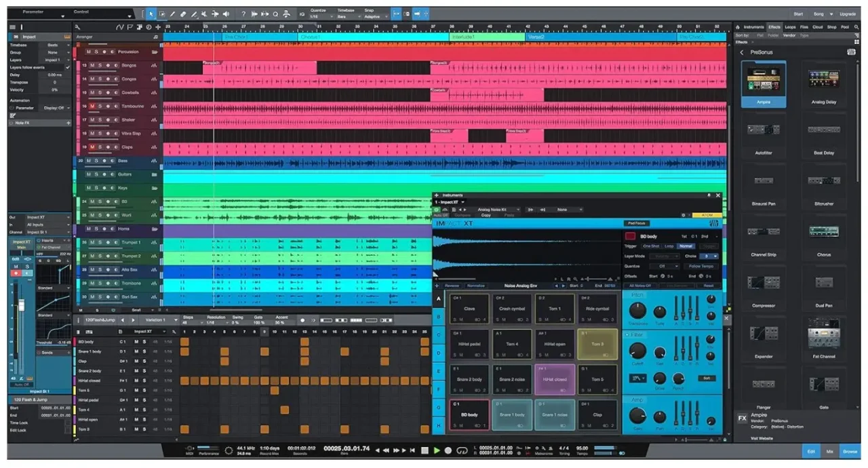
Task: Toggle the Layers follow events checkbox
Action: [68, 67]
